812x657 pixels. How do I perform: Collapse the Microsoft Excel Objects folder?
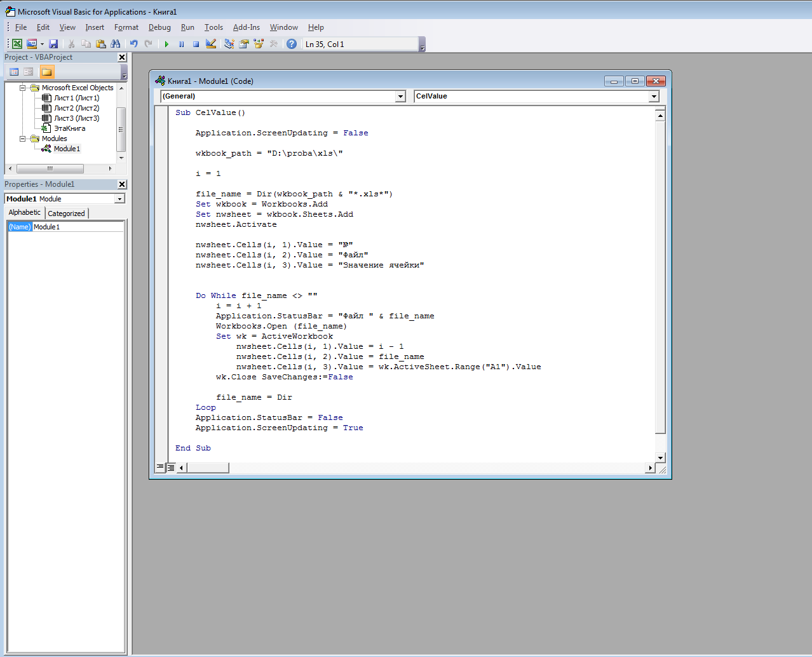coord(23,88)
